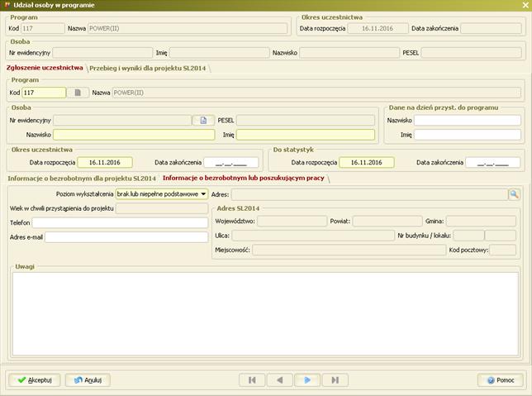This screenshot has width=532, height=396.
Task: Click inside the Uwagi text area
Action: (265, 314)
